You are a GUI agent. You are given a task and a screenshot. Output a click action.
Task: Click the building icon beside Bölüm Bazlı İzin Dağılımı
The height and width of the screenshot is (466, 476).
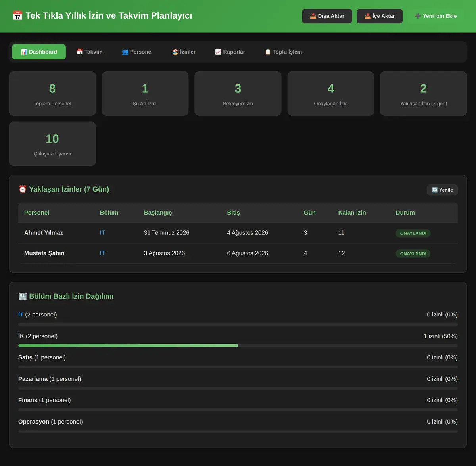23,296
